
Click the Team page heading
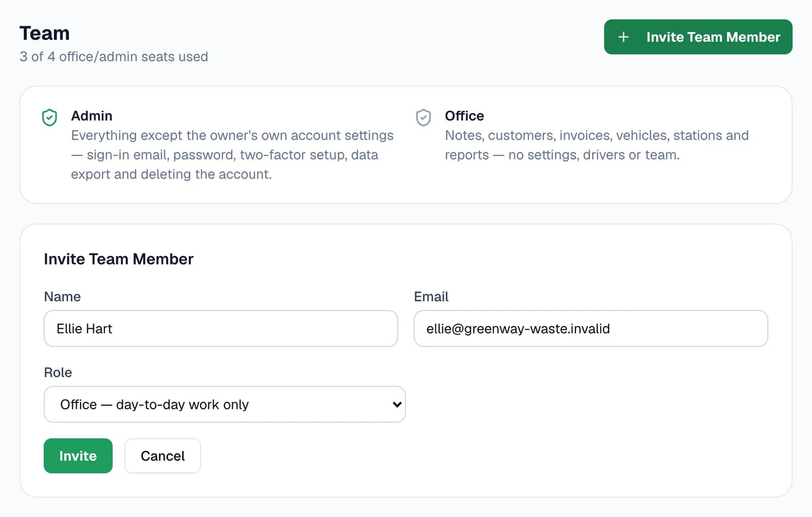(x=45, y=33)
